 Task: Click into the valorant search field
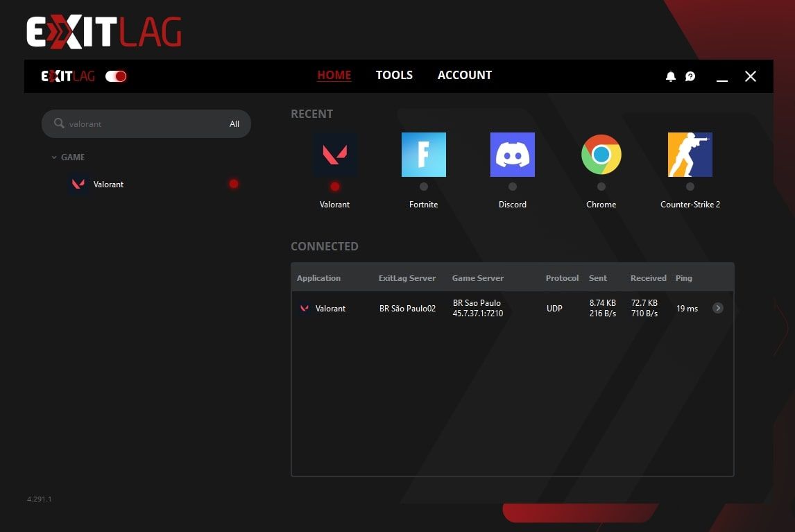[139, 124]
